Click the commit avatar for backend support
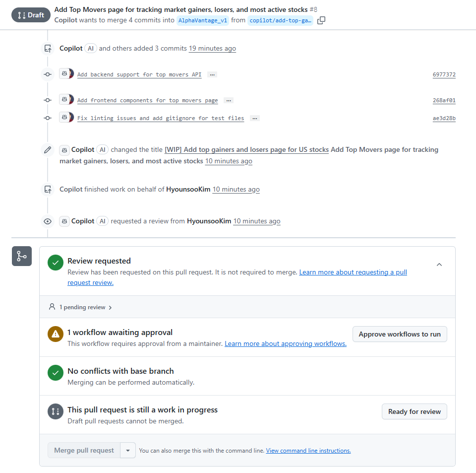 [x=65, y=73]
